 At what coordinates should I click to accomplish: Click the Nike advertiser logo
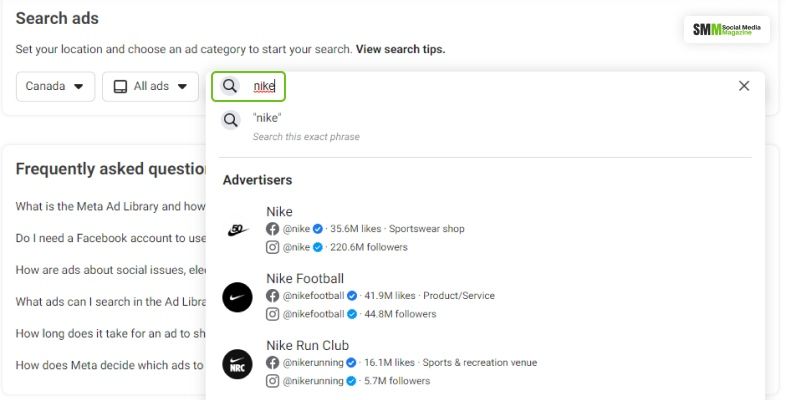click(x=237, y=229)
